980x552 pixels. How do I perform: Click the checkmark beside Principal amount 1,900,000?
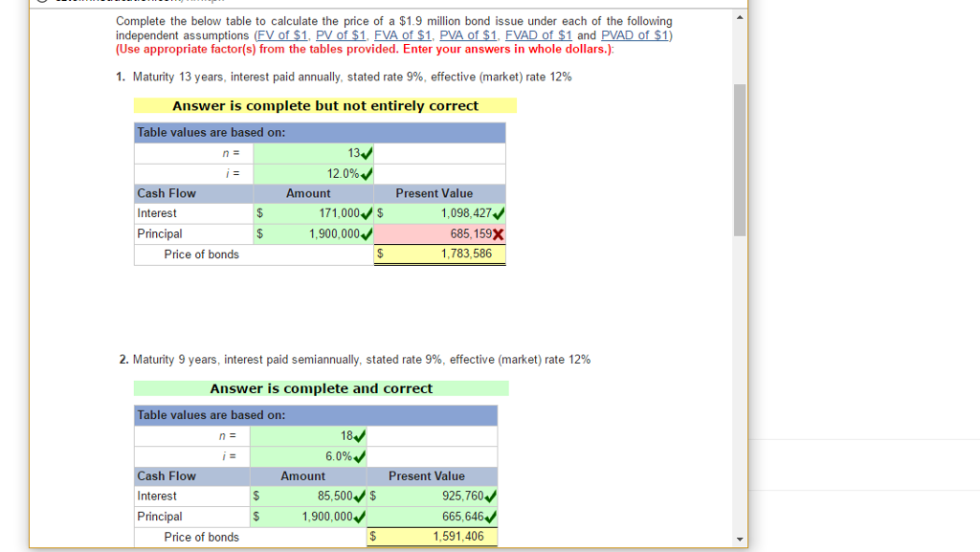367,233
